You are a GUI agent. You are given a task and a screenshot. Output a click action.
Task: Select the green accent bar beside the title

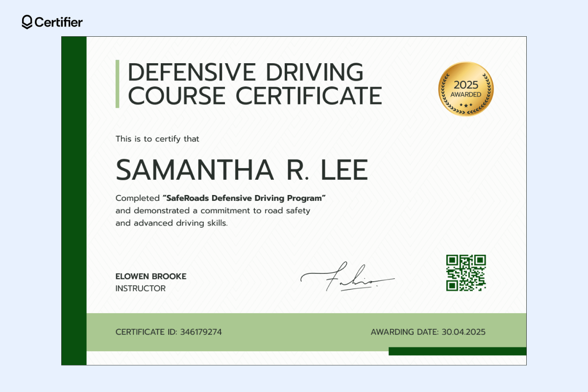tap(118, 83)
